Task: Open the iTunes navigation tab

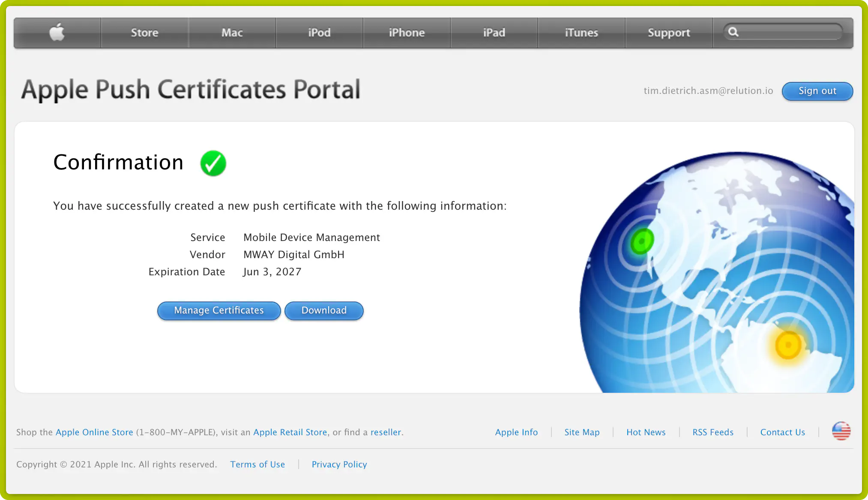Action: click(x=582, y=33)
